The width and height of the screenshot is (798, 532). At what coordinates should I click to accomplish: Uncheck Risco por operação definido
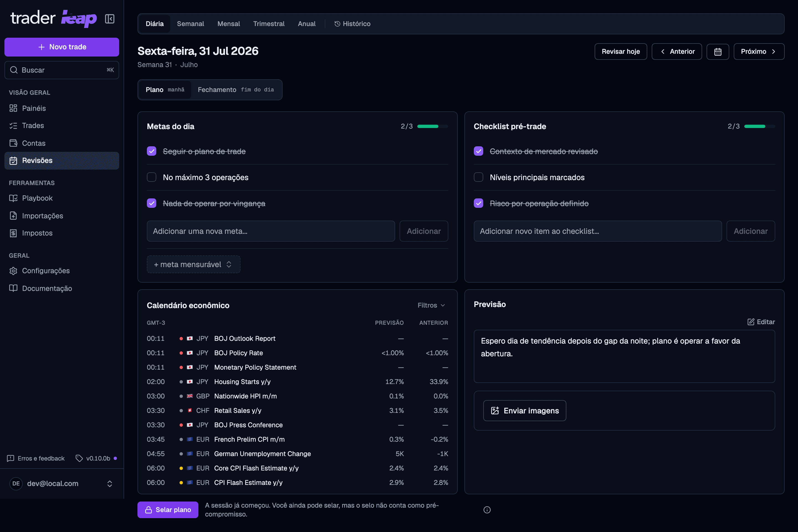(479, 203)
